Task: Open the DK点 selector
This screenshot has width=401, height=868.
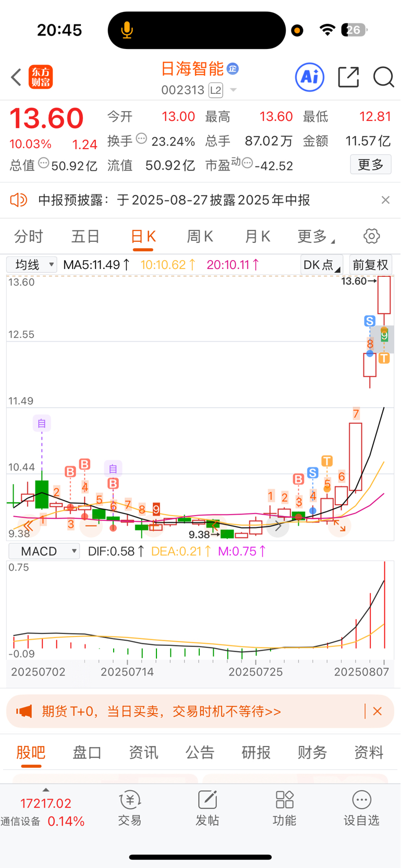Action: (322, 265)
